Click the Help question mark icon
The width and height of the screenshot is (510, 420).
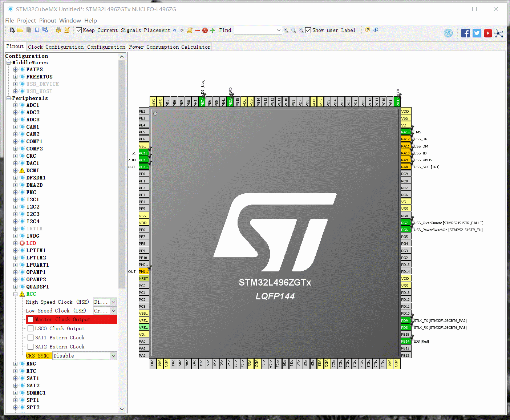pos(368,30)
